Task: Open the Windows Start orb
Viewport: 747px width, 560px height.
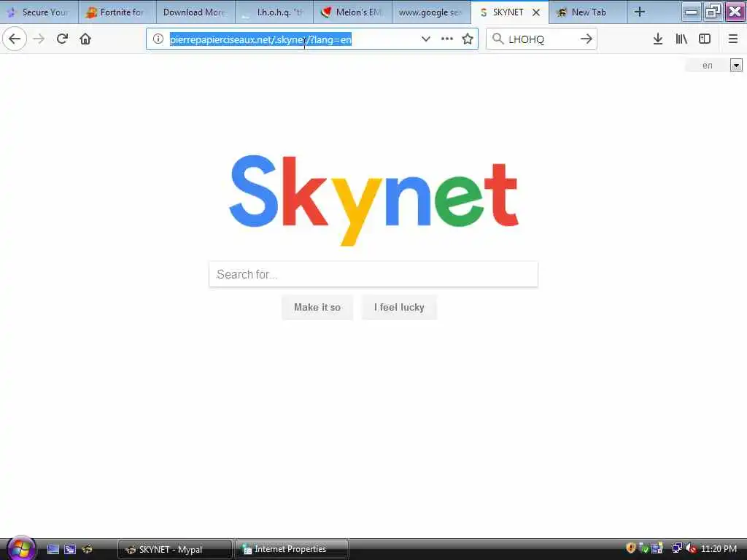Action: (20, 548)
